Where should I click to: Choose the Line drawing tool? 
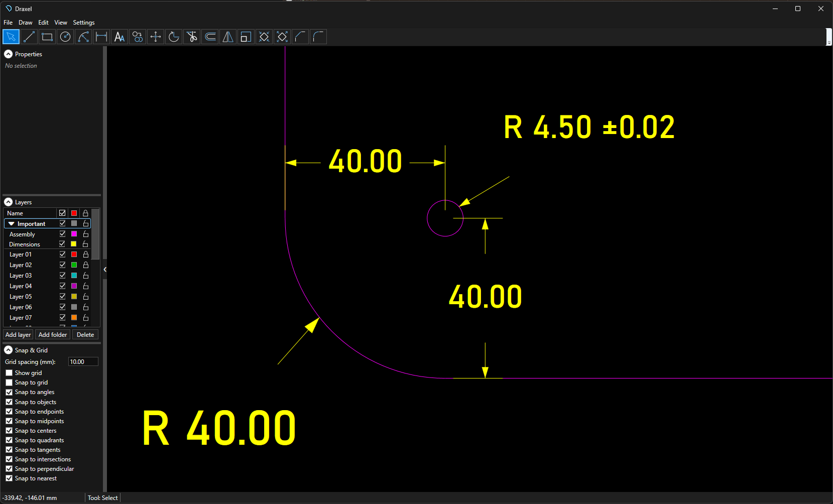(x=29, y=37)
